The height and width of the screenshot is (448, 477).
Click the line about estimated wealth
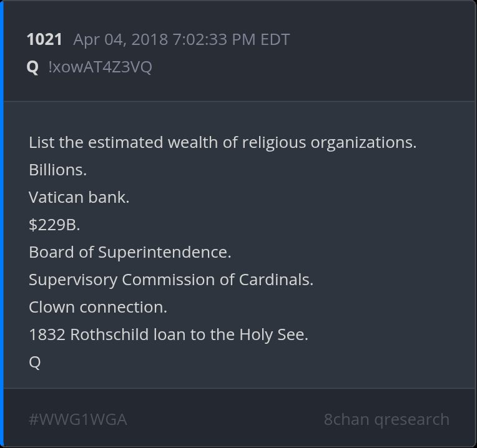(x=222, y=142)
